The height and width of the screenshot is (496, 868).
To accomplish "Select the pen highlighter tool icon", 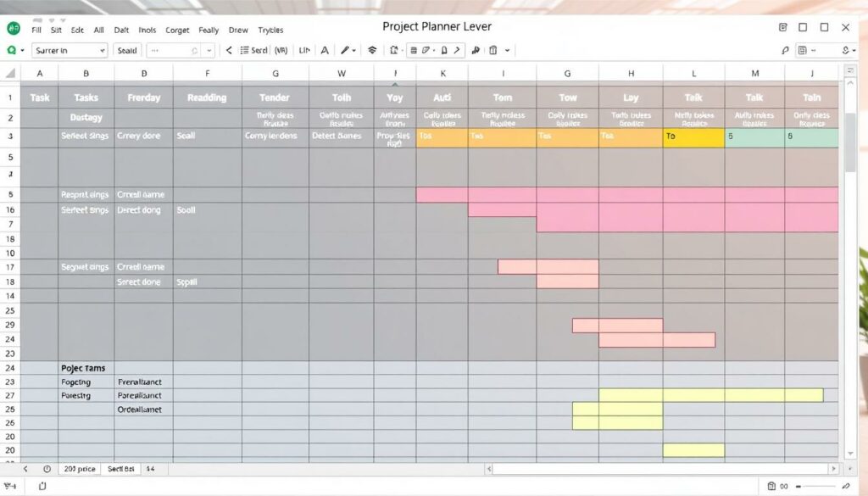I will pos(344,50).
